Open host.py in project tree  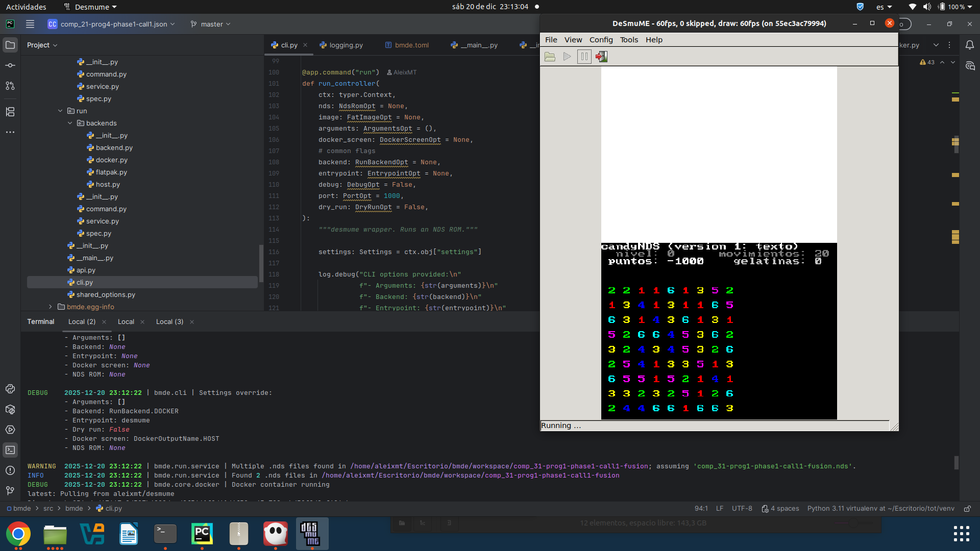(x=108, y=184)
